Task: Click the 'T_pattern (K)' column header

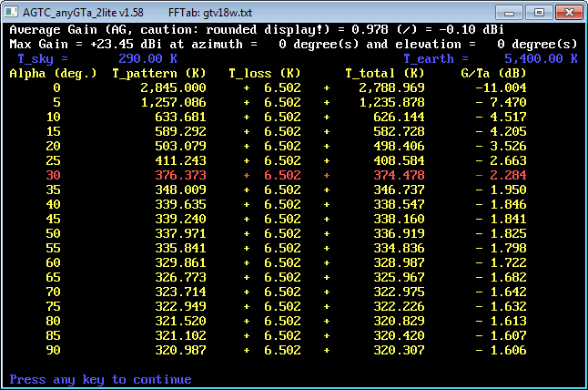Action: [x=159, y=73]
